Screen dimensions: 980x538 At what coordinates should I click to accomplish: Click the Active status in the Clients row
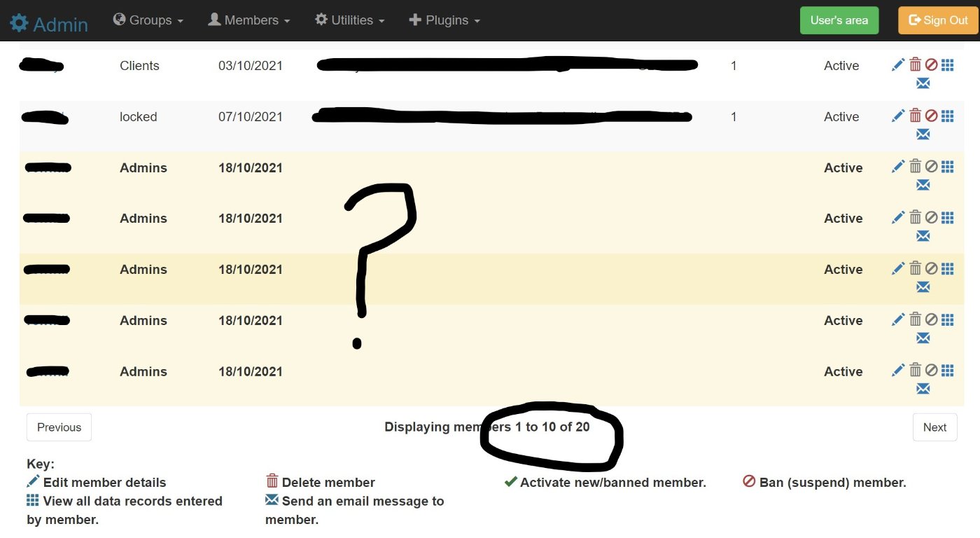[841, 66]
